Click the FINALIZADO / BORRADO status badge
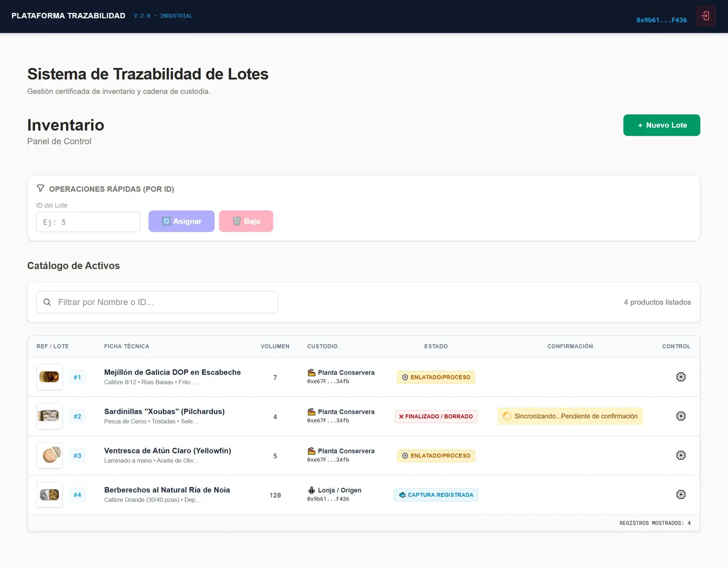728x568 pixels. pyautogui.click(x=436, y=416)
